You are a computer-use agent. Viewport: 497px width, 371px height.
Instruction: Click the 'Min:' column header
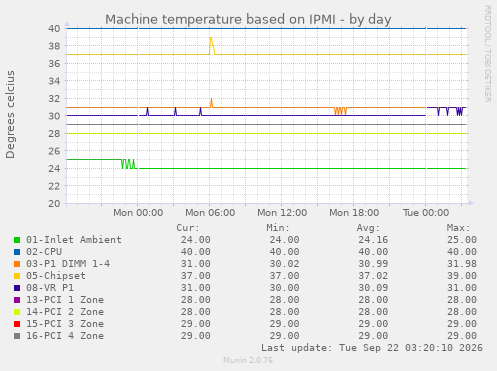[x=278, y=228]
